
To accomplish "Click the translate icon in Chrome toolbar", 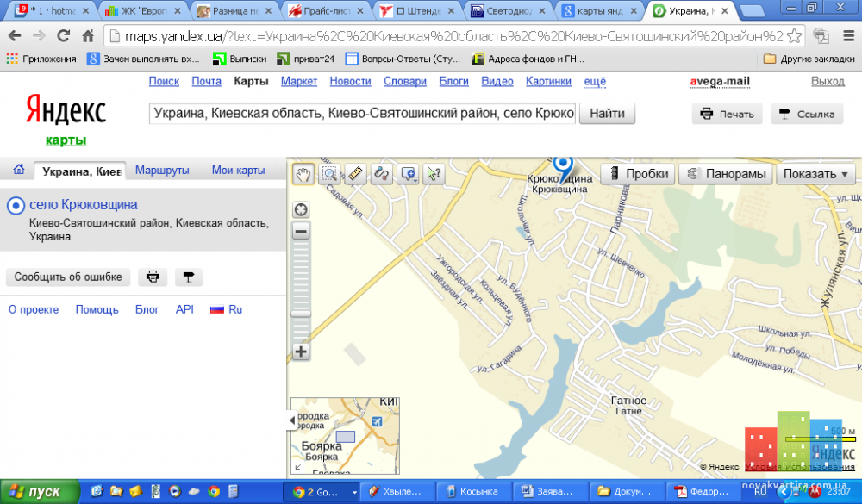I will pyautogui.click(x=821, y=36).
